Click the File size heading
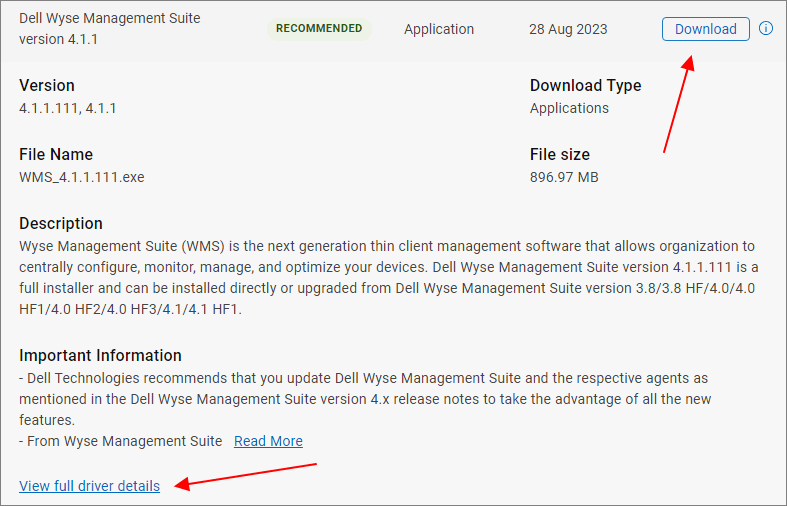787x506 pixels. tap(559, 155)
